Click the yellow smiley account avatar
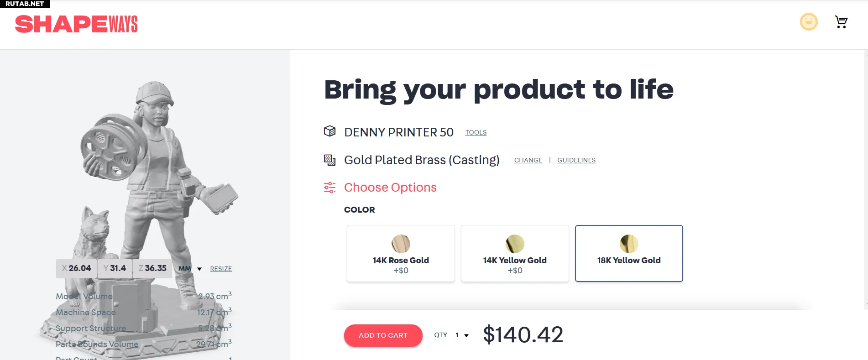Image resolution: width=868 pixels, height=360 pixels. click(x=809, y=22)
